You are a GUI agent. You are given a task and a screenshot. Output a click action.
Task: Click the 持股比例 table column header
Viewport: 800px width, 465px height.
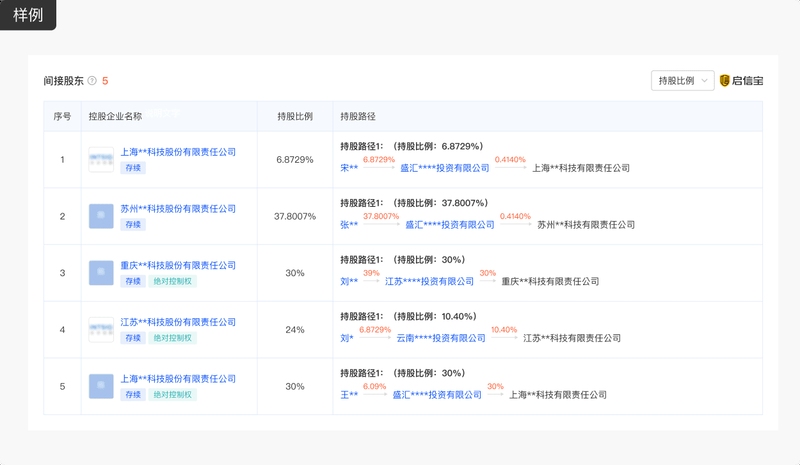(x=294, y=116)
